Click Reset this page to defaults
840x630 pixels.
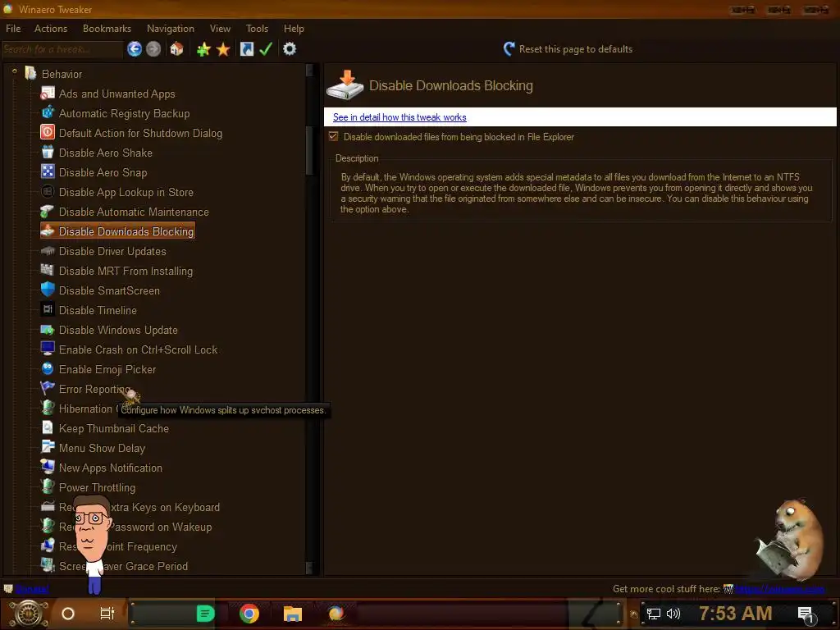(x=568, y=48)
